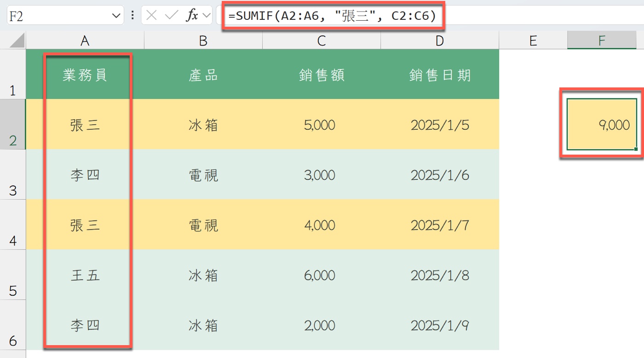Expand the Name Box dropdown arrow
The height and width of the screenshot is (358, 644).
click(x=115, y=16)
